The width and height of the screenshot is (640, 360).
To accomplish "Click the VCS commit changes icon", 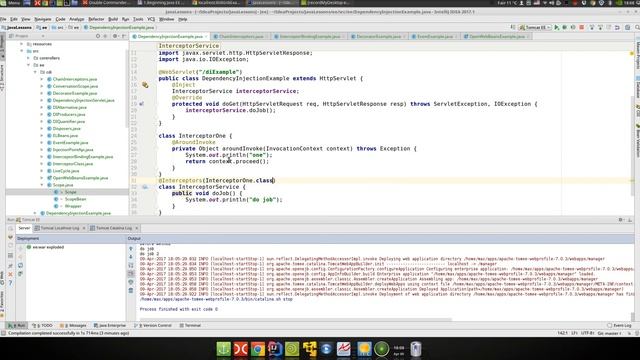I will (x=600, y=27).
